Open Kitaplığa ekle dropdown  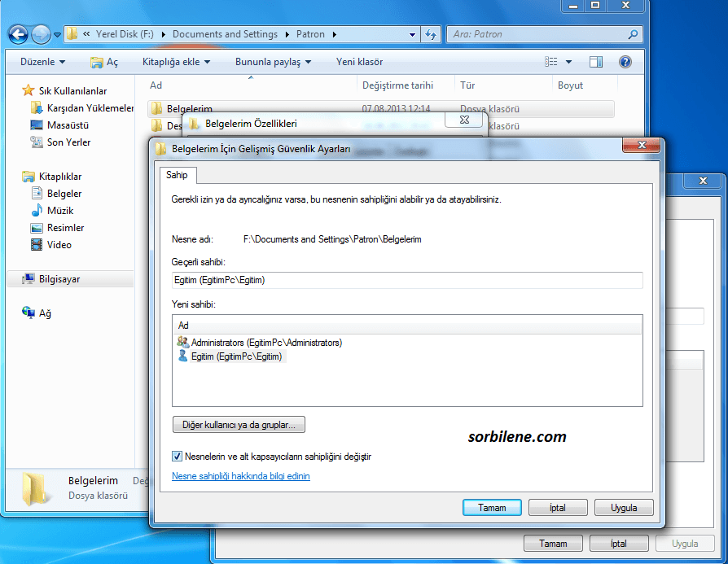pyautogui.click(x=176, y=62)
